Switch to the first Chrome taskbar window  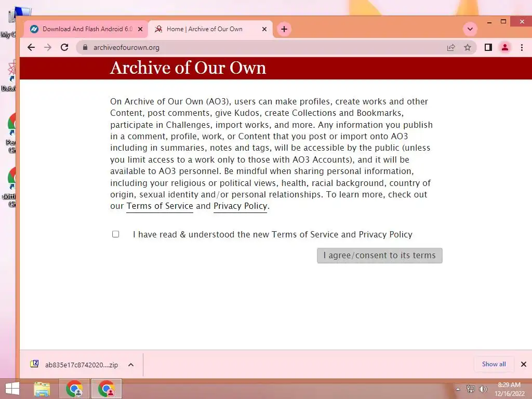click(74, 389)
